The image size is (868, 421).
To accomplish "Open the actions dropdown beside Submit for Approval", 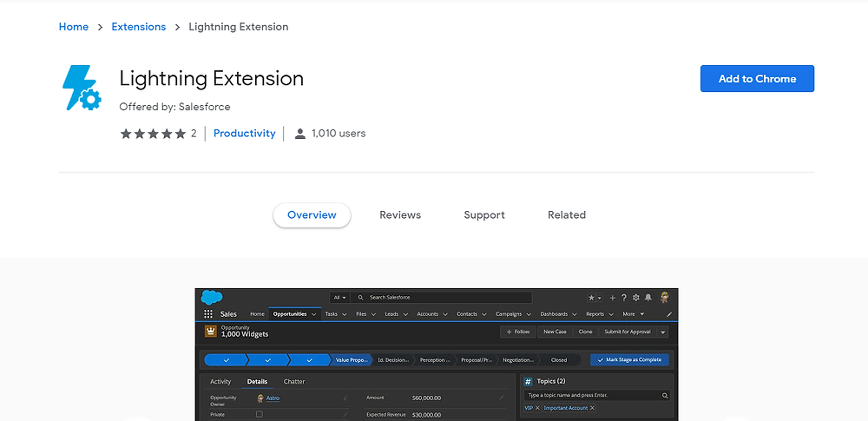I will point(662,332).
